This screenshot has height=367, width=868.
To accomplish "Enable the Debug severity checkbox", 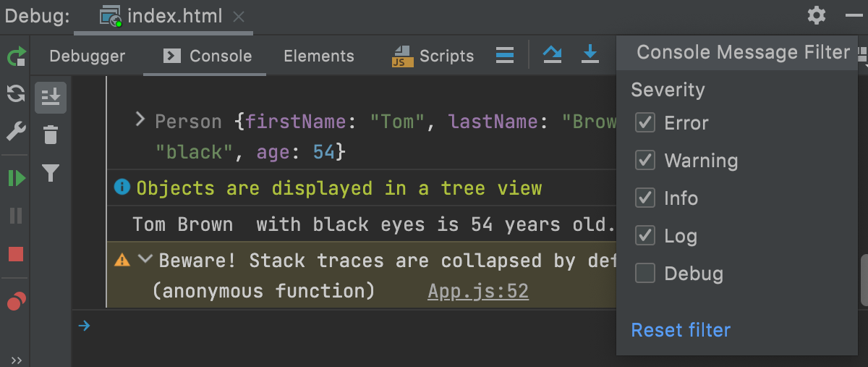I will click(x=644, y=274).
